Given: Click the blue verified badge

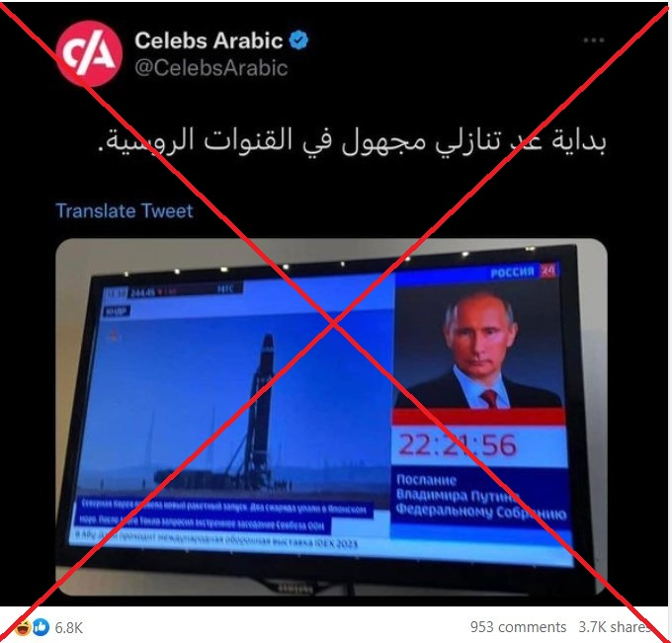Looking at the screenshot, I should [298, 40].
